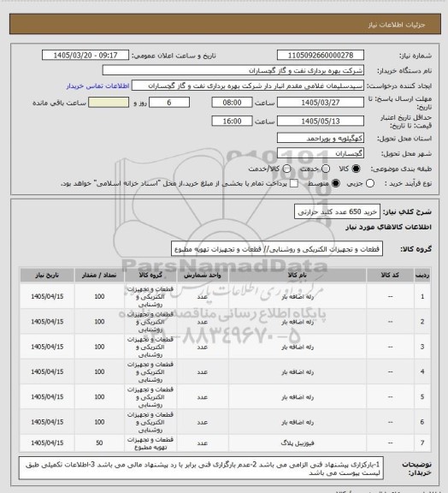Click date 1405/04/15 in row 4
Image resolution: width=448 pixels, height=493 pixels.
47,371
